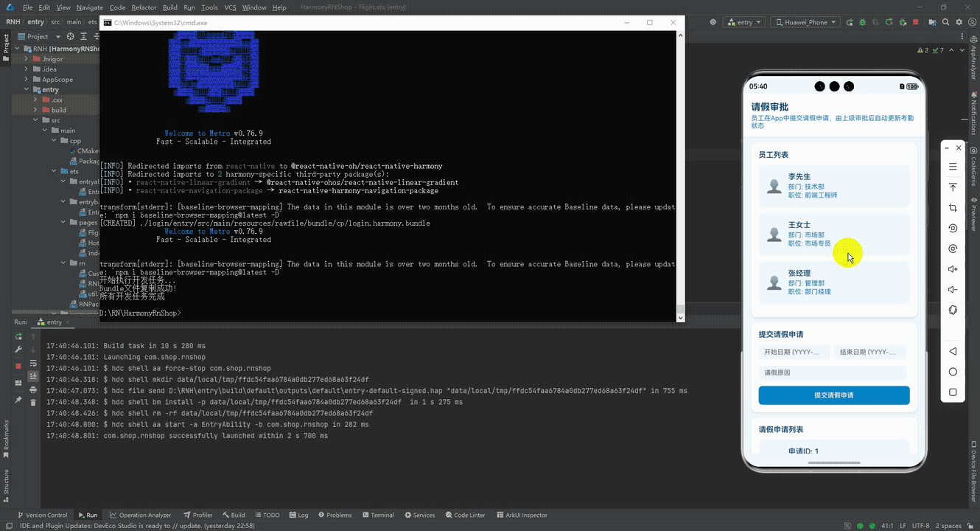Click the wrench icon in Run panel
Image resolution: width=980 pixels, height=531 pixels.
[18, 349]
